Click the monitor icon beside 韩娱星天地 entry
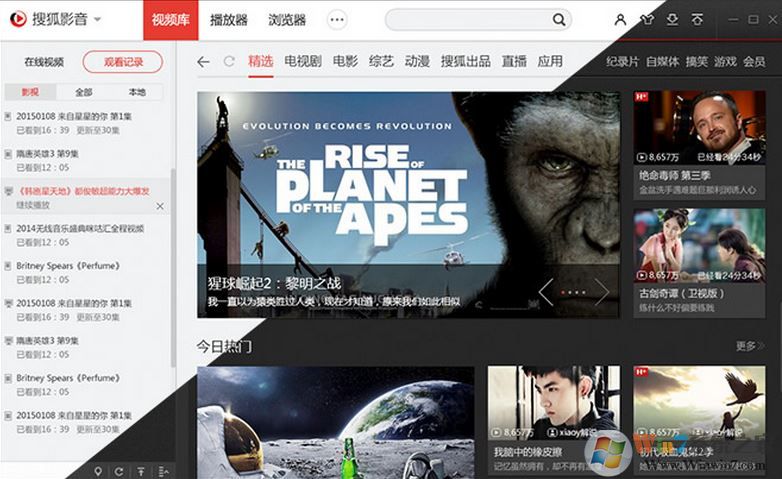Image resolution: width=782 pixels, height=479 pixels. pyautogui.click(x=7, y=191)
